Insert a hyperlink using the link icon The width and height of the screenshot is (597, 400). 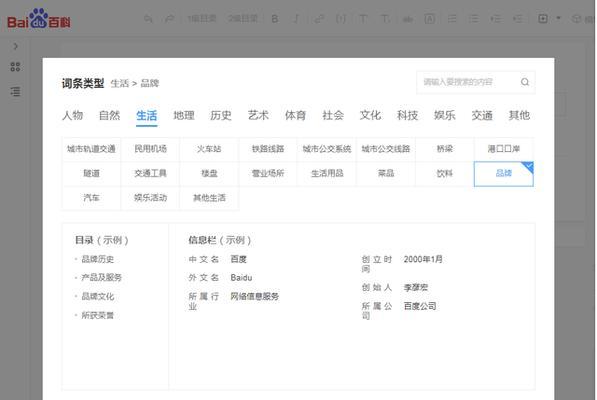pos(319,19)
